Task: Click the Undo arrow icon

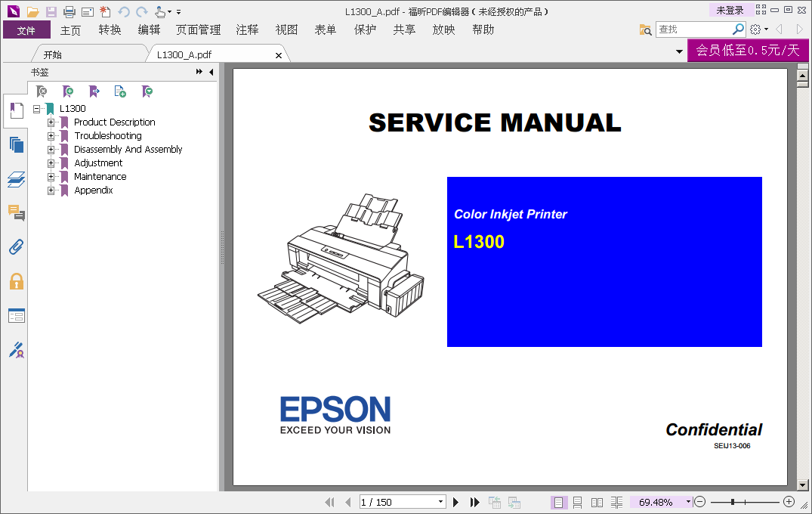Action: [x=123, y=11]
